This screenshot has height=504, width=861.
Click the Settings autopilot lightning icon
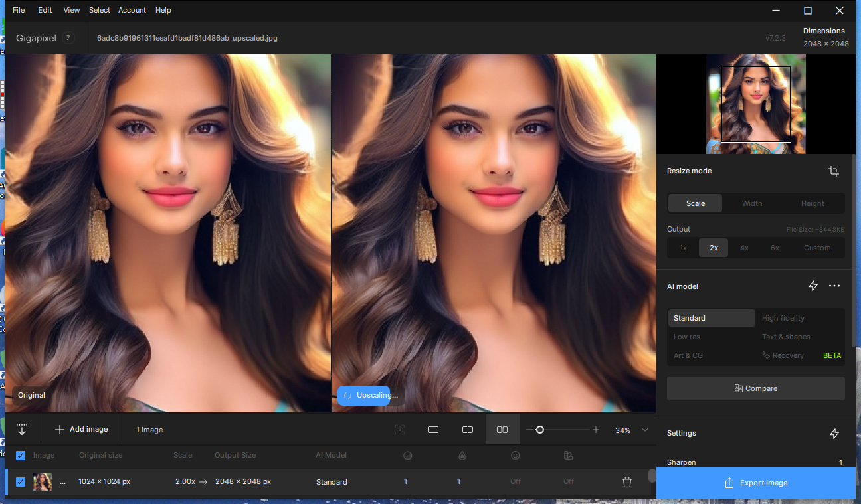pos(834,433)
